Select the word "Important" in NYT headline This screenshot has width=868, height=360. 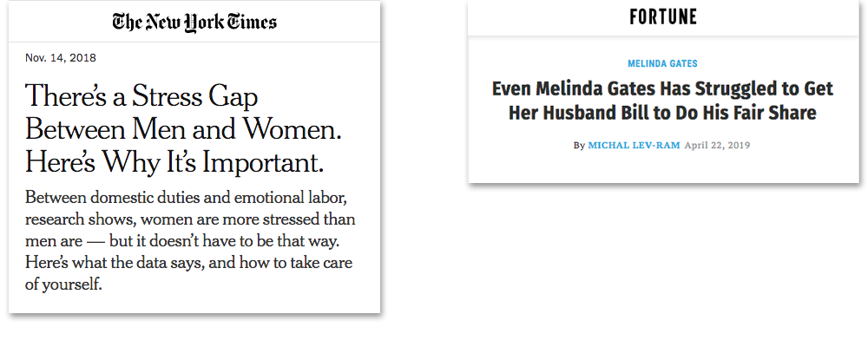[x=263, y=162]
